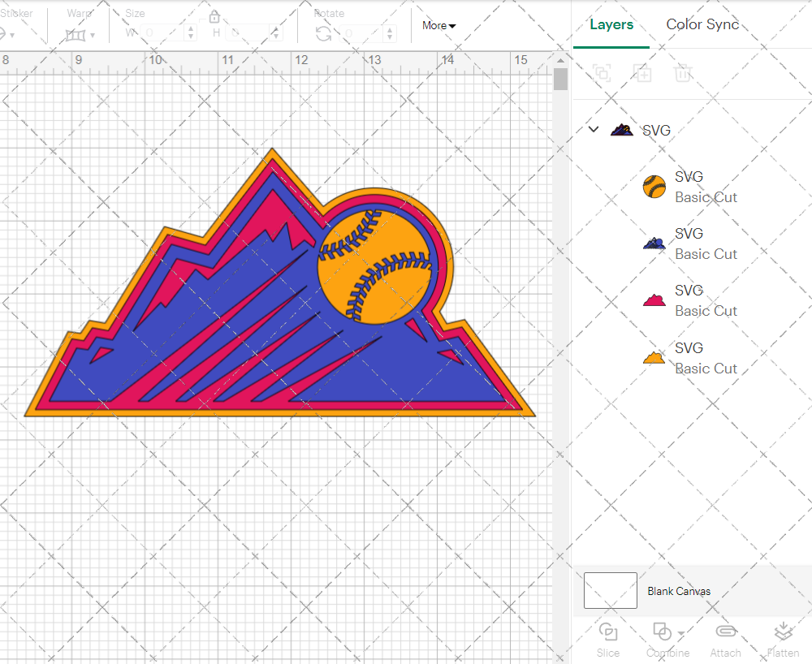Click the Delete layer trash icon
The width and height of the screenshot is (812, 664).
click(x=683, y=74)
